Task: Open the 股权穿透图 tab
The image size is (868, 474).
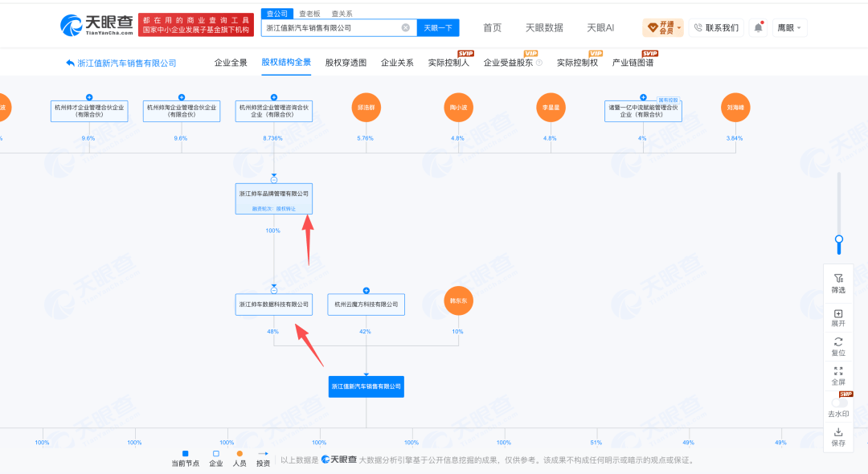Action: pos(346,63)
